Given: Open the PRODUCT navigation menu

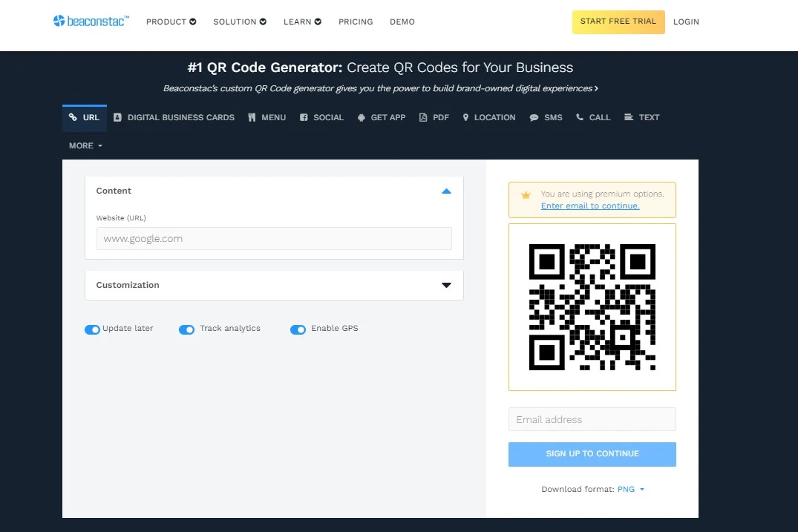Looking at the screenshot, I should tap(171, 22).
